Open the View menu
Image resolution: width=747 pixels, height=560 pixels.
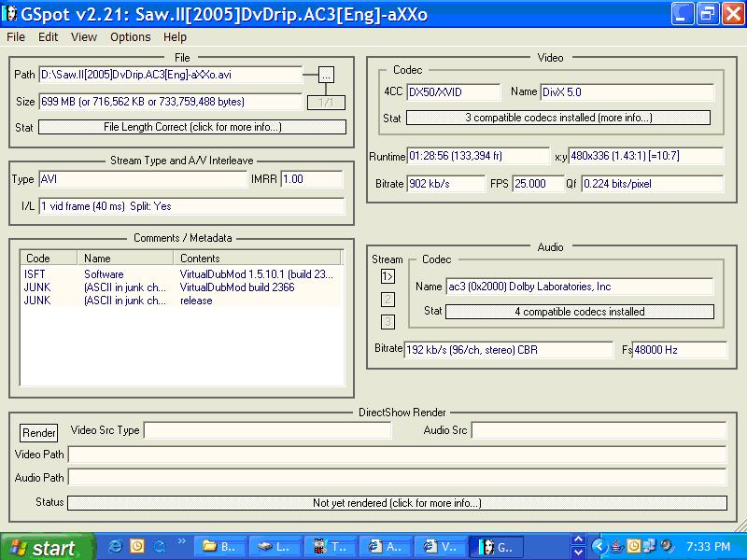84,37
